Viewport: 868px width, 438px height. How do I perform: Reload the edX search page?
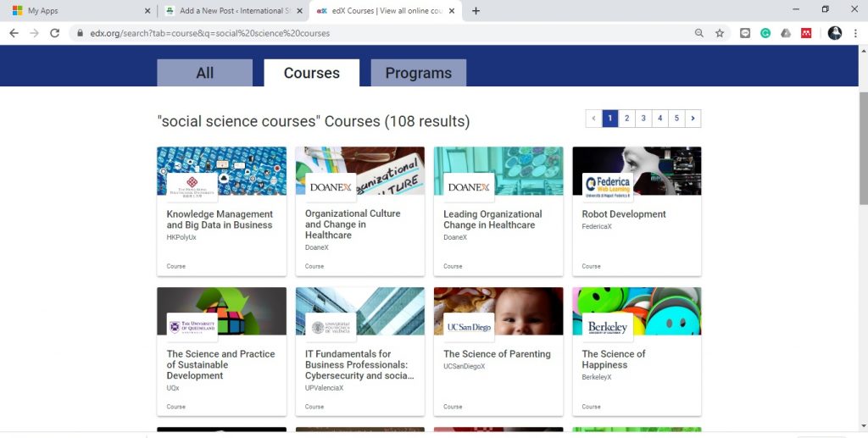point(54,33)
